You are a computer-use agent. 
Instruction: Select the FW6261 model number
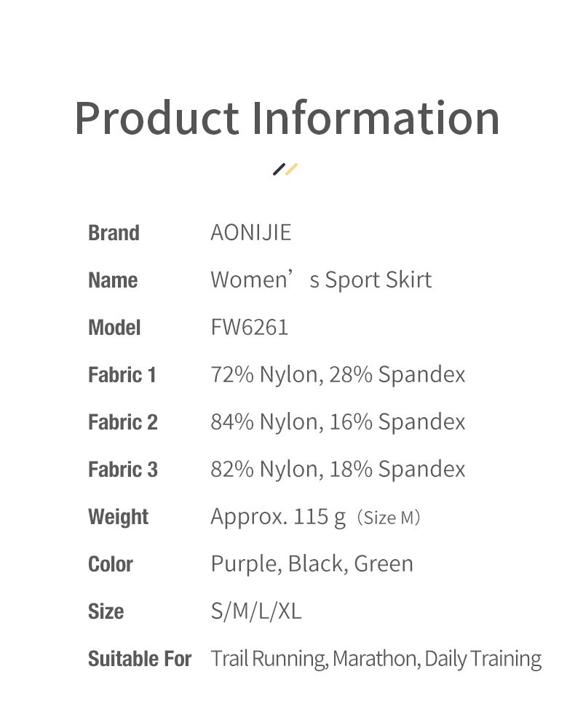click(249, 327)
